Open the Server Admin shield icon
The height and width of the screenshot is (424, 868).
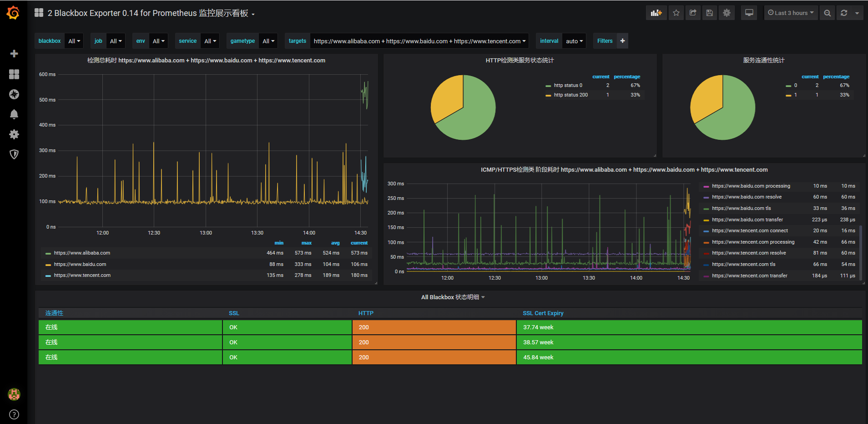tap(14, 154)
